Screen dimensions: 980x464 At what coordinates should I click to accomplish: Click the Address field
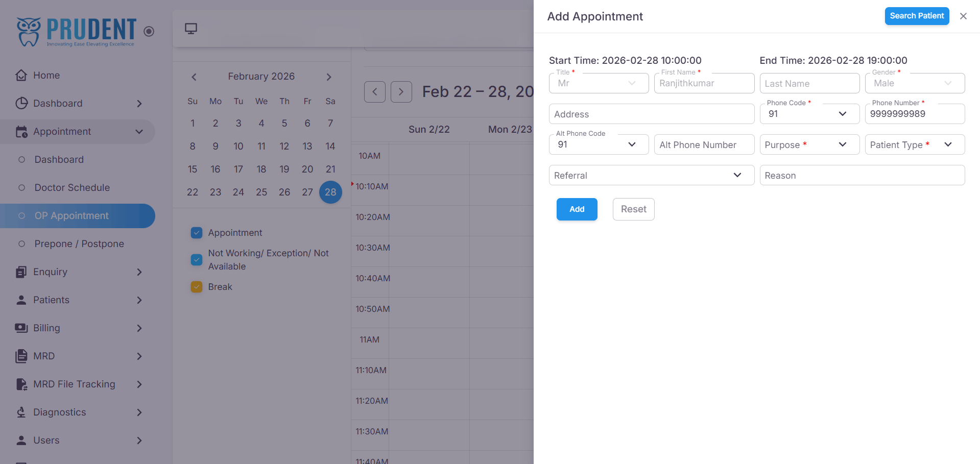click(x=652, y=114)
